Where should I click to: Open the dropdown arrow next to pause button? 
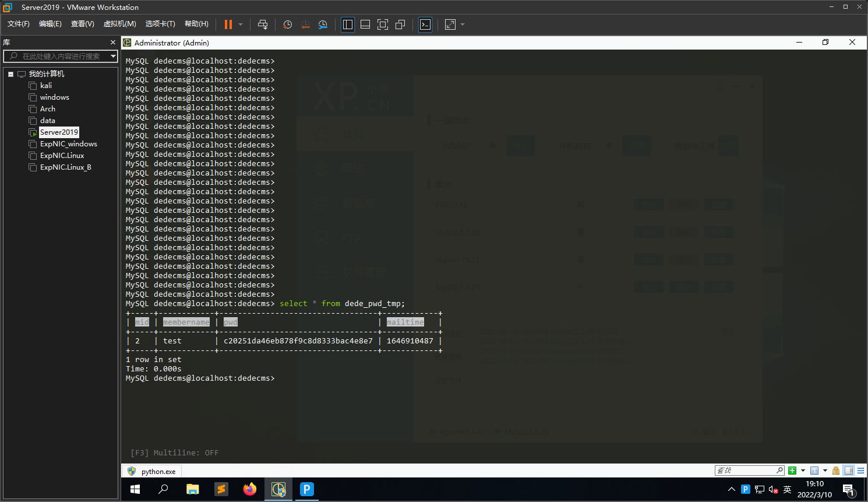(x=241, y=24)
